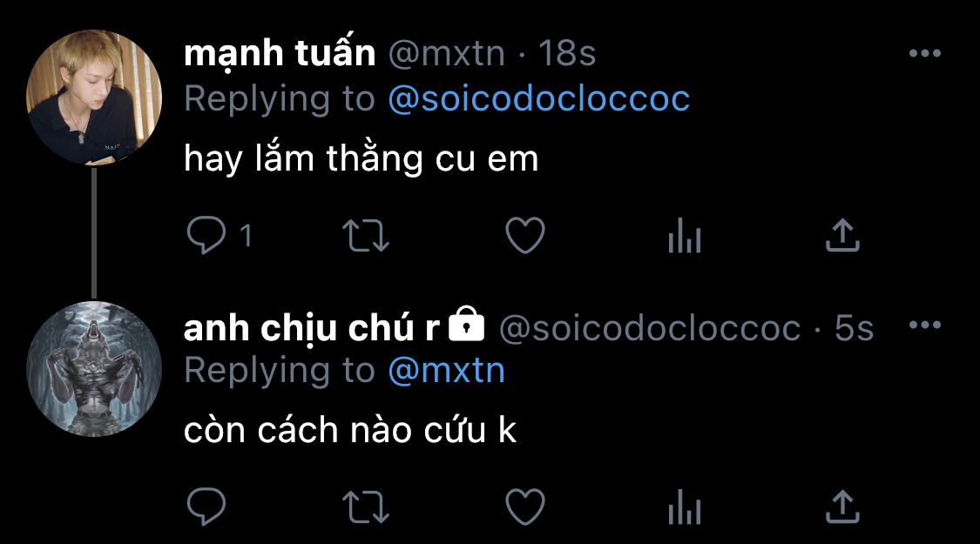Click the lock icon next to 'anh chịu chú r'
Screen dimensions: 980x544
point(466,324)
